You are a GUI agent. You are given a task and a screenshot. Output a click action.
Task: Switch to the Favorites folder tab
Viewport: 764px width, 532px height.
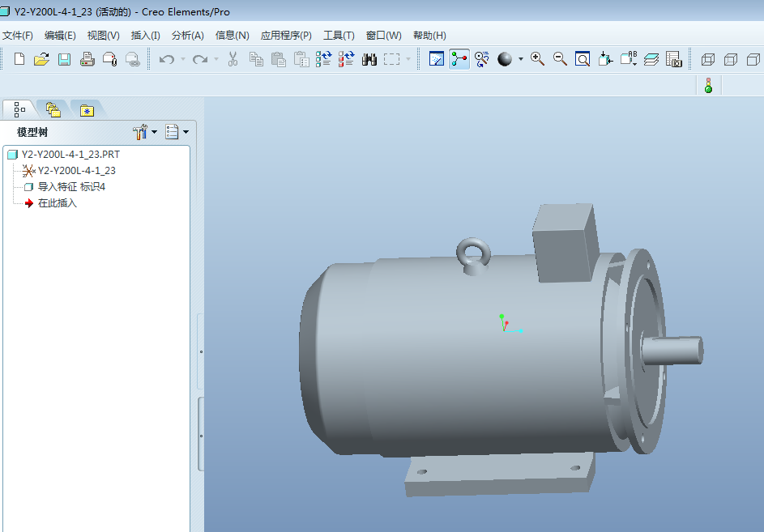[87, 110]
